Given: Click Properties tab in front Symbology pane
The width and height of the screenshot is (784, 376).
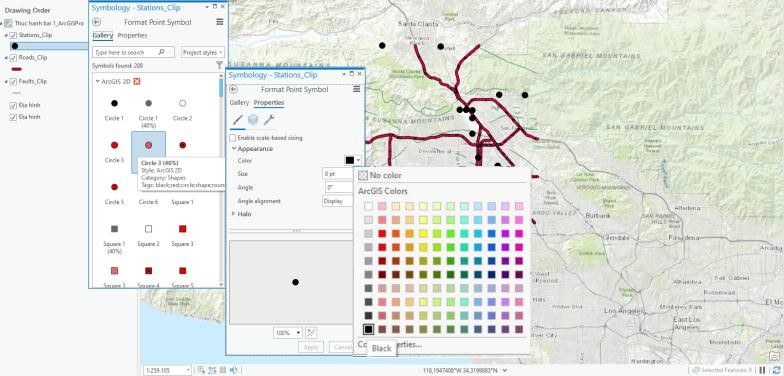Looking at the screenshot, I should [x=268, y=102].
